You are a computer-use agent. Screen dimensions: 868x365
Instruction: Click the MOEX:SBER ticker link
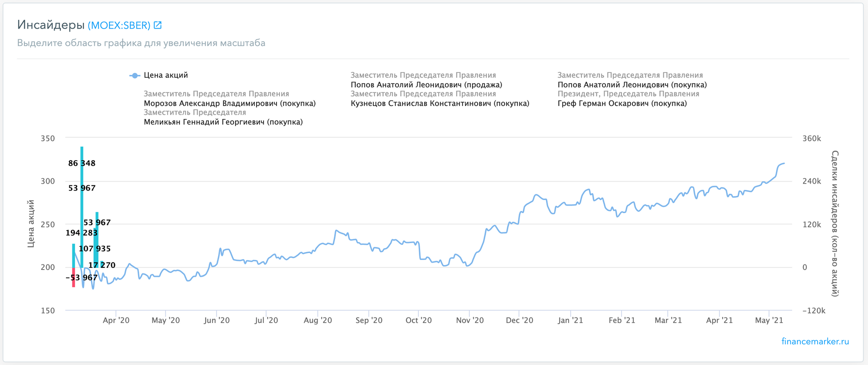(119, 25)
